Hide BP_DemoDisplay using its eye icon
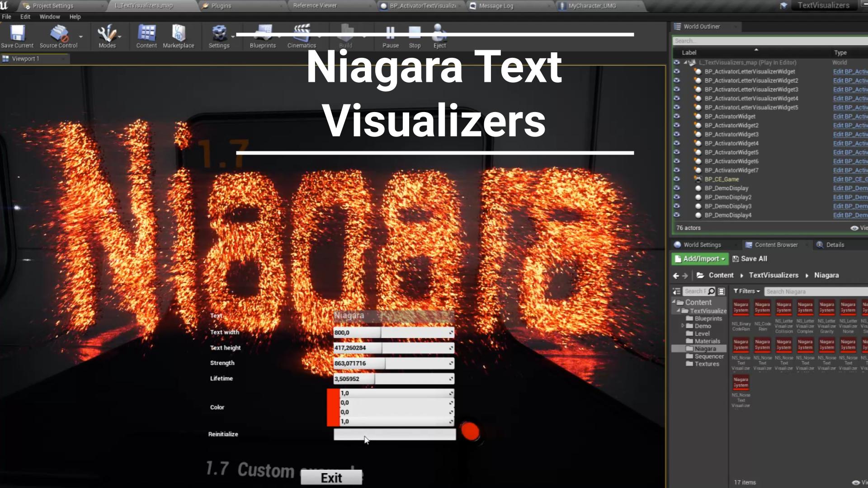868x488 pixels. [x=677, y=188]
